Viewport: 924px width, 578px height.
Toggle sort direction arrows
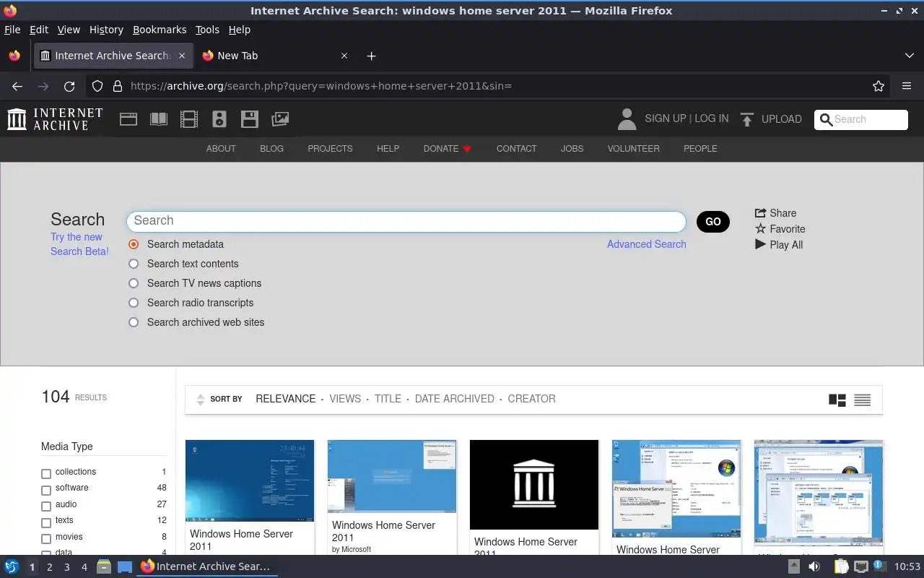click(x=200, y=400)
